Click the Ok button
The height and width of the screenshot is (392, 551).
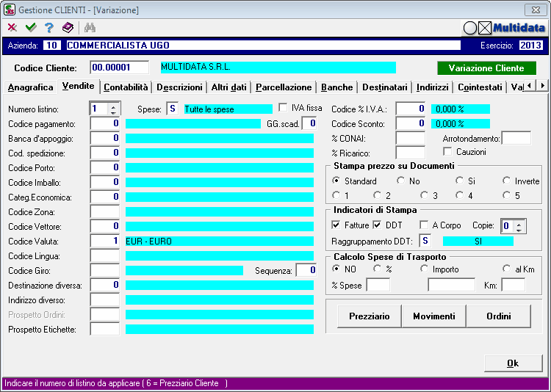tap(513, 363)
